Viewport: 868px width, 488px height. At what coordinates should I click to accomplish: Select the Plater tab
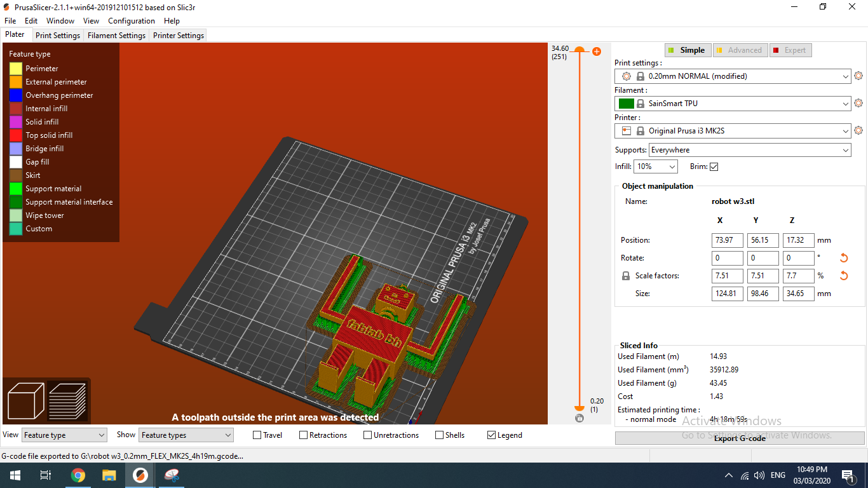tap(15, 35)
